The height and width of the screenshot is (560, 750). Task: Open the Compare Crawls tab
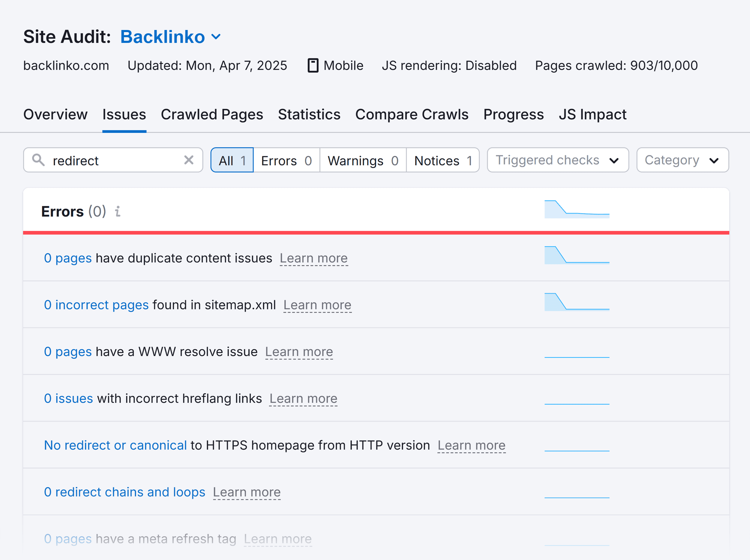pos(412,115)
